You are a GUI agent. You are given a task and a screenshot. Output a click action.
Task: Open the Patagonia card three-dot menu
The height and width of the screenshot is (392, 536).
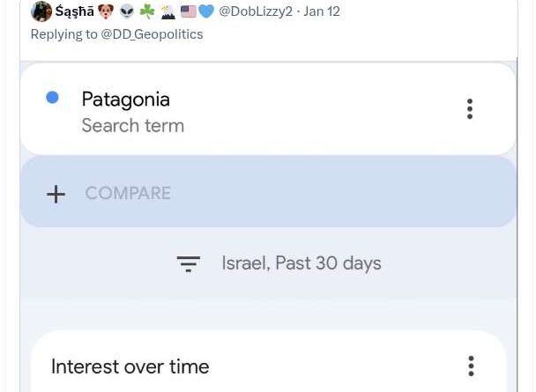point(470,108)
